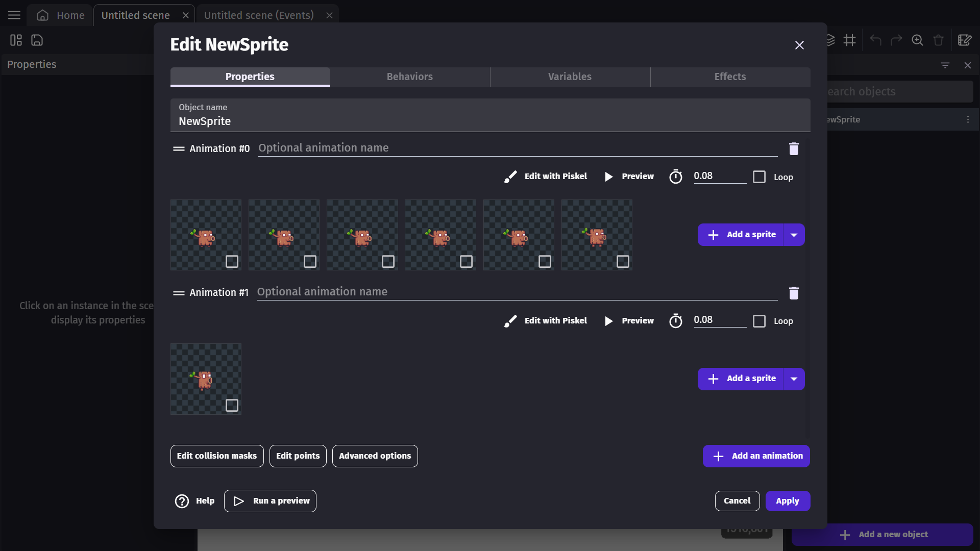This screenshot has height=551, width=980.
Task: Expand Add a sprite dropdown in Animation #0
Action: 794,235
